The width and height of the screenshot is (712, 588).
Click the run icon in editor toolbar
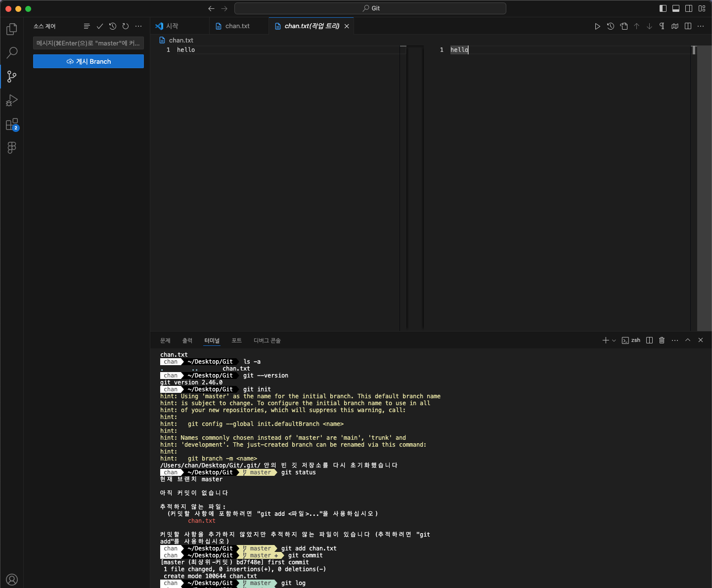pyautogui.click(x=597, y=26)
